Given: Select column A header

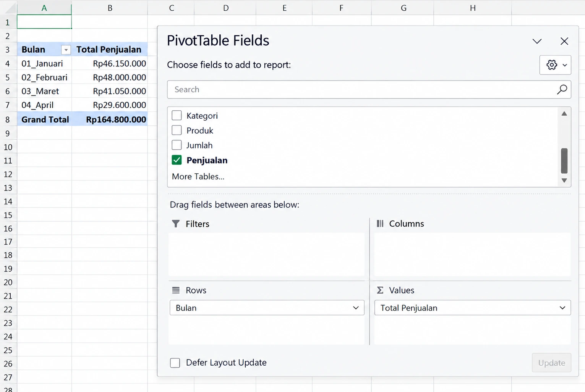Looking at the screenshot, I should click(44, 8).
